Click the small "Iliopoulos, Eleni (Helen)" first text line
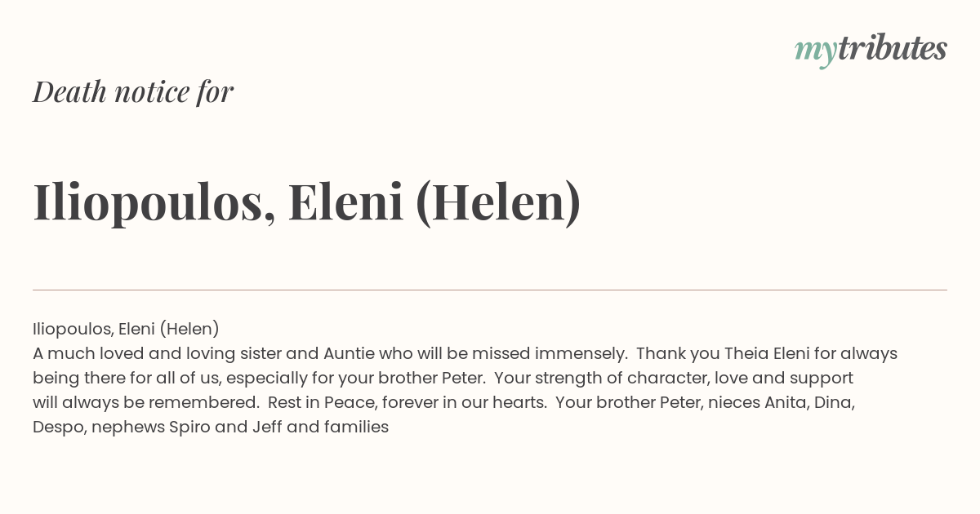Image resolution: width=980 pixels, height=514 pixels. click(x=127, y=329)
